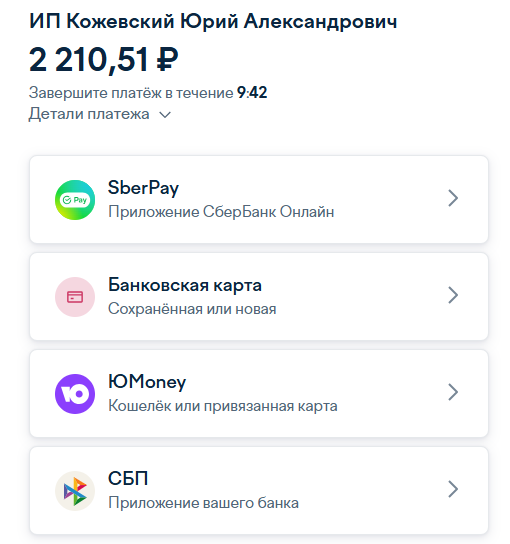Screen dimensions: 510x544
Task: Open the Детали платежа text label
Action: pos(89,114)
